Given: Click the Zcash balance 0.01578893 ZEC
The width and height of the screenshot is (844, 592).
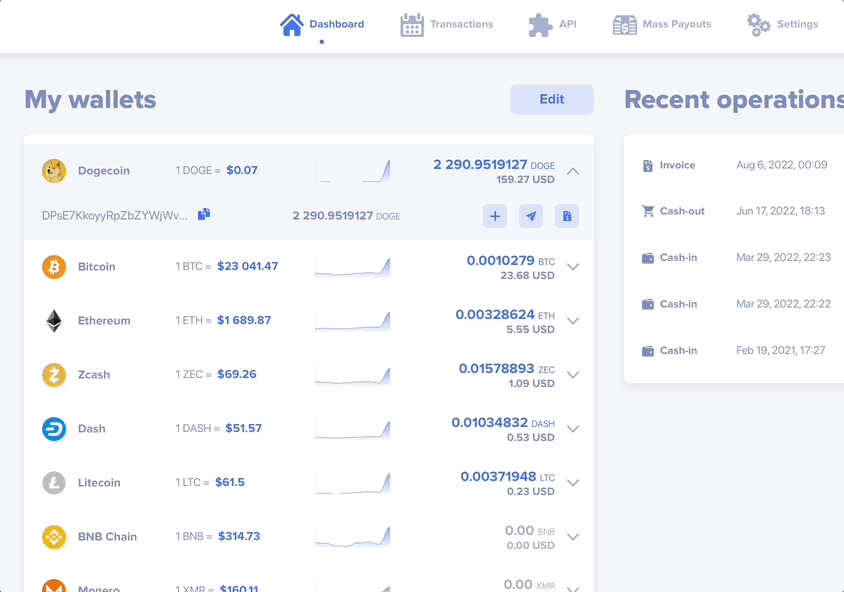Looking at the screenshot, I should click(x=507, y=369).
